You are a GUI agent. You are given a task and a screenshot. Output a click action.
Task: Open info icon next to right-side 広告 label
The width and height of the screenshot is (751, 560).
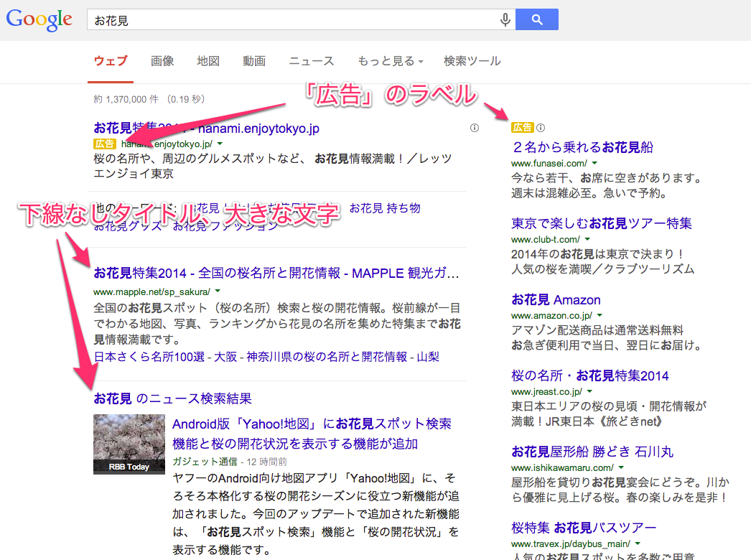pos(541,127)
